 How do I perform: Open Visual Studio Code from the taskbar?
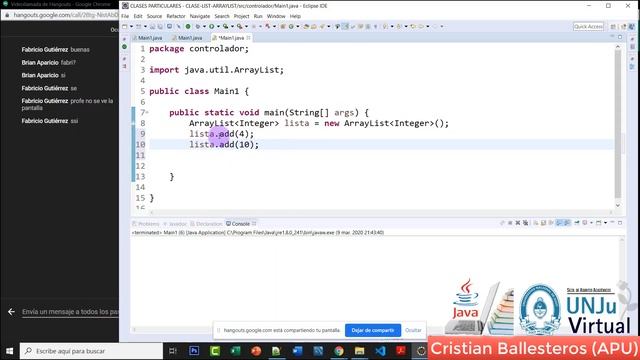(x=380, y=351)
